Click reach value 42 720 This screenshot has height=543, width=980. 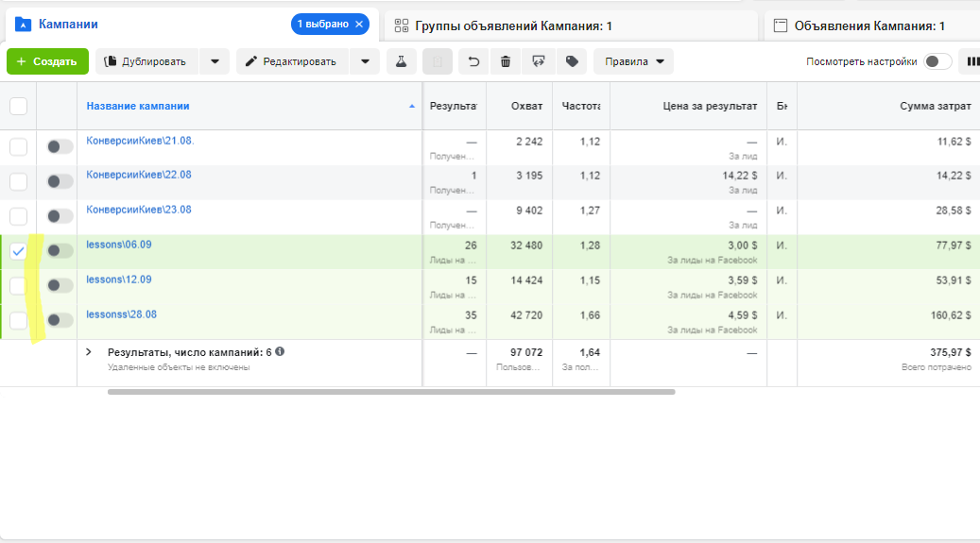(526, 315)
